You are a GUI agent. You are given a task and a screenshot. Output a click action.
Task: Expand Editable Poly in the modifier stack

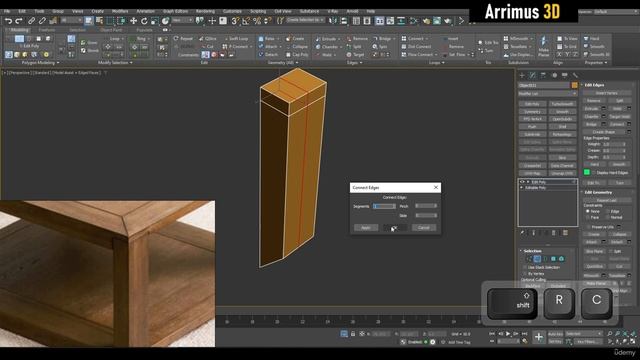522,188
